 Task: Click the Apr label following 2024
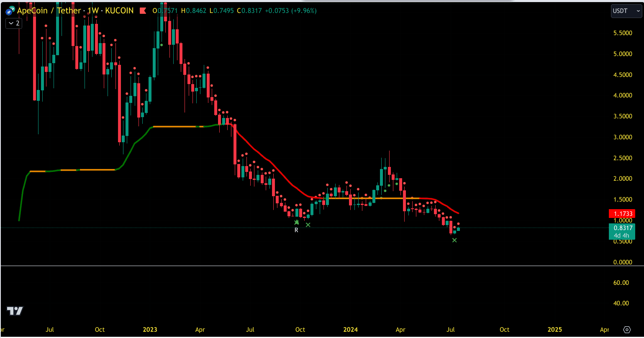coord(401,330)
